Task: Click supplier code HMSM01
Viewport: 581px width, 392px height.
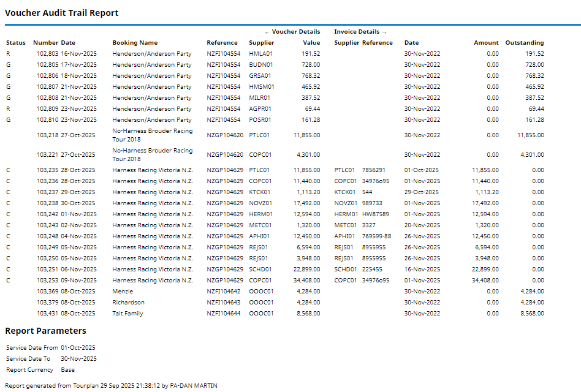Action: pyautogui.click(x=262, y=87)
